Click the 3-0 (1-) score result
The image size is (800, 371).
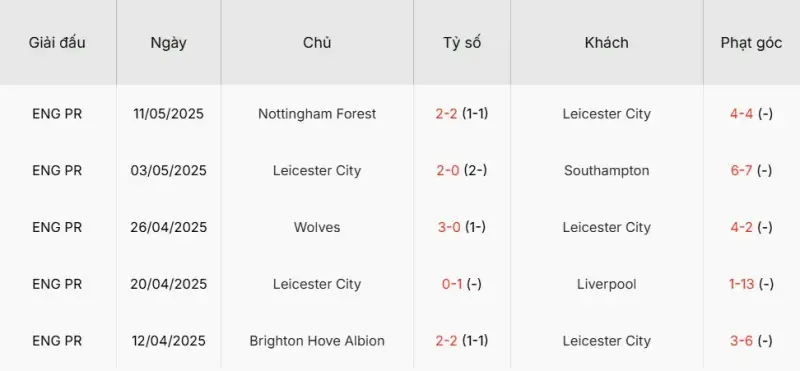462,227
